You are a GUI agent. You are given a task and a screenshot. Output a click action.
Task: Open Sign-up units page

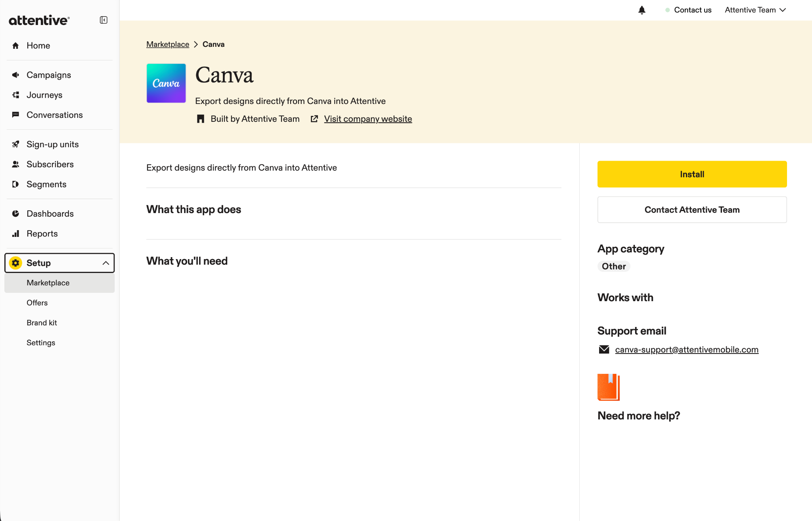[x=59, y=144]
